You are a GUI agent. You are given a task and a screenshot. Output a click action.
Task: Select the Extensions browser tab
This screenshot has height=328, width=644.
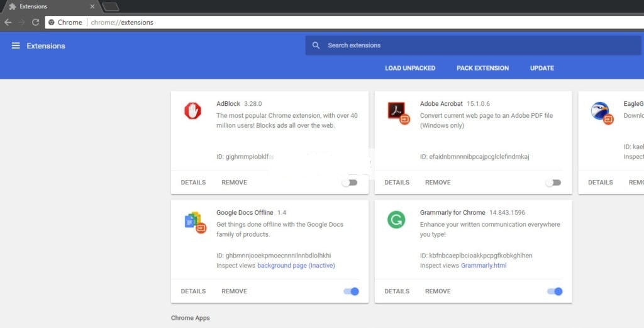tap(47, 6)
